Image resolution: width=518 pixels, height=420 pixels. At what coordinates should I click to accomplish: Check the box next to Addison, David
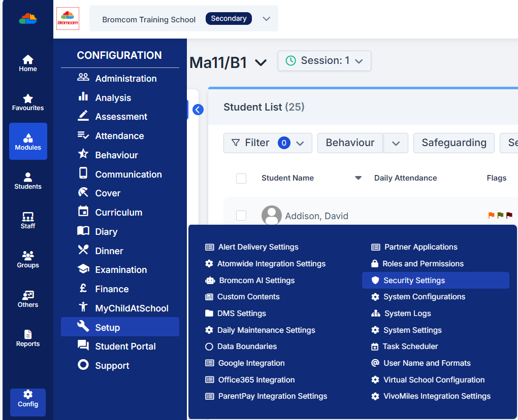[241, 215]
